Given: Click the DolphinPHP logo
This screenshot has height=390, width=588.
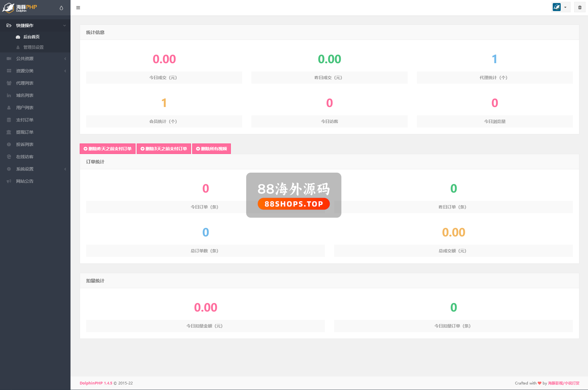Looking at the screenshot, I should (20, 8).
